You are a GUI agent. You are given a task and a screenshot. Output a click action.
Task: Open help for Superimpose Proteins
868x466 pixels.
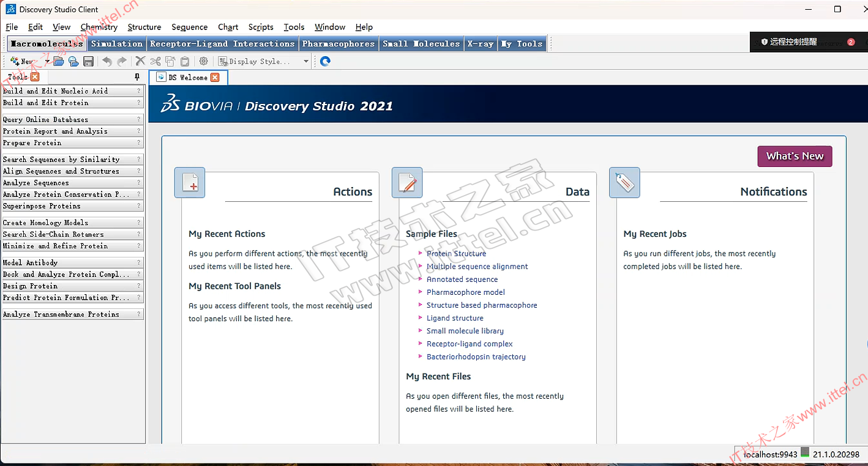139,206
